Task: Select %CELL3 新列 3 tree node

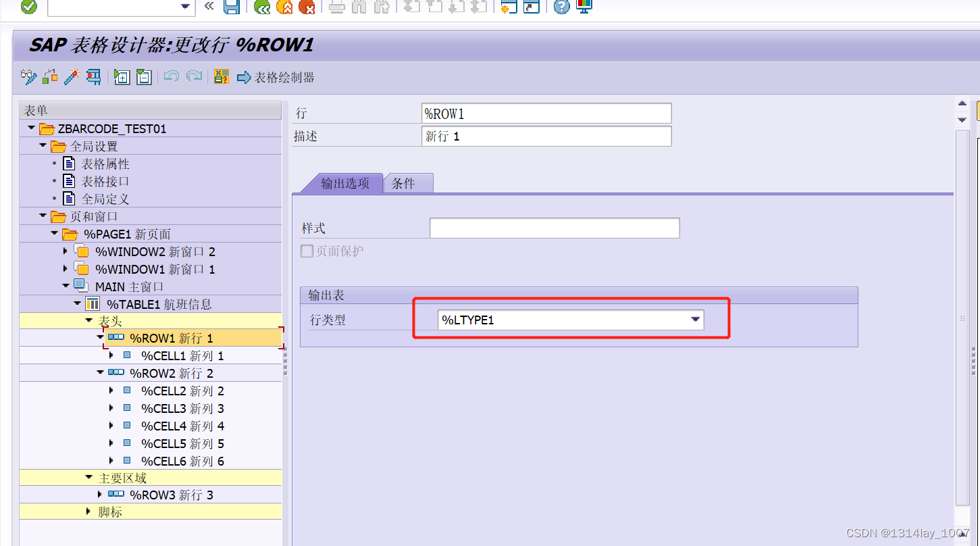Action: [x=182, y=408]
